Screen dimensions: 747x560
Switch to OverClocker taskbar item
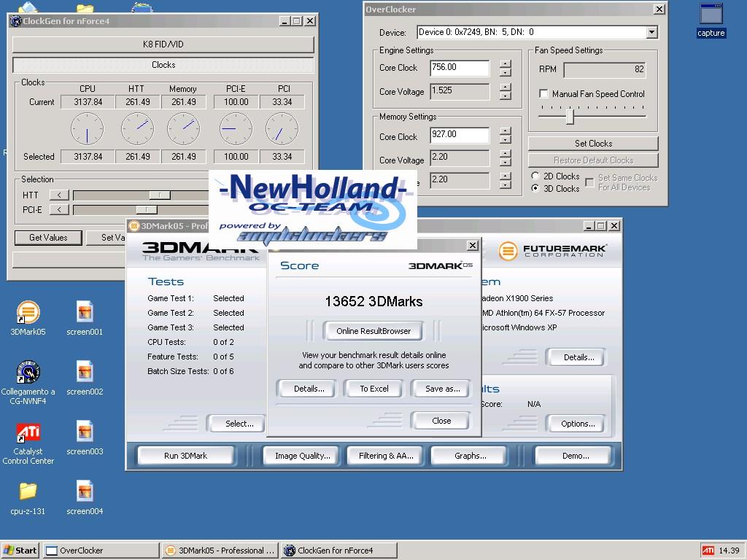(101, 551)
